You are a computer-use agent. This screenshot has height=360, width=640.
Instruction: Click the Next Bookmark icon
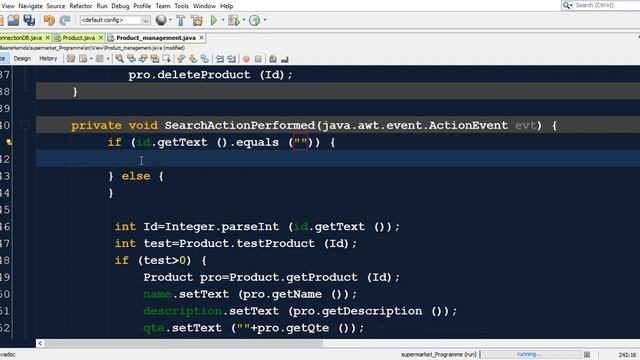(193, 59)
